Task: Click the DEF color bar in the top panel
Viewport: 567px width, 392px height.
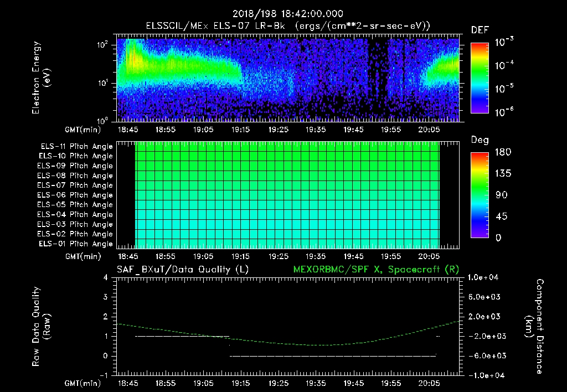Action: (480, 78)
